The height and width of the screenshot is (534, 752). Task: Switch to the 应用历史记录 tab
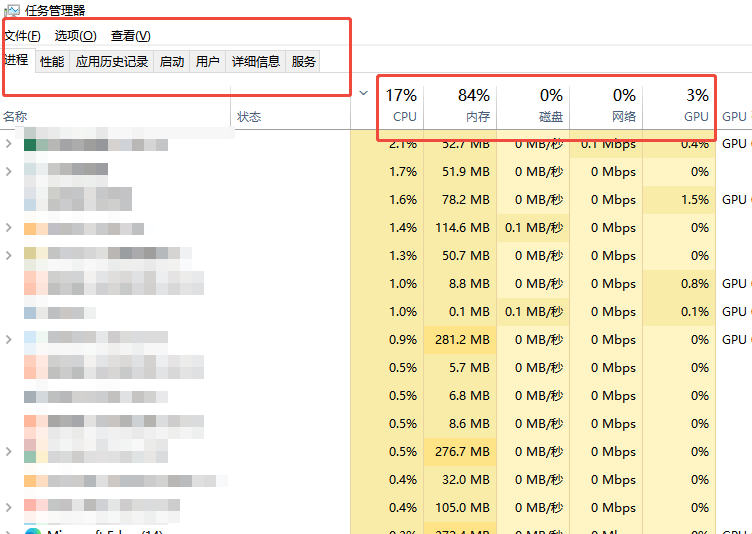[112, 62]
